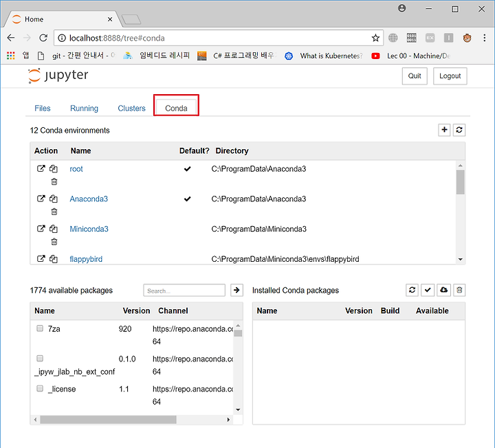Open the apps grid bookmark

tap(11, 56)
